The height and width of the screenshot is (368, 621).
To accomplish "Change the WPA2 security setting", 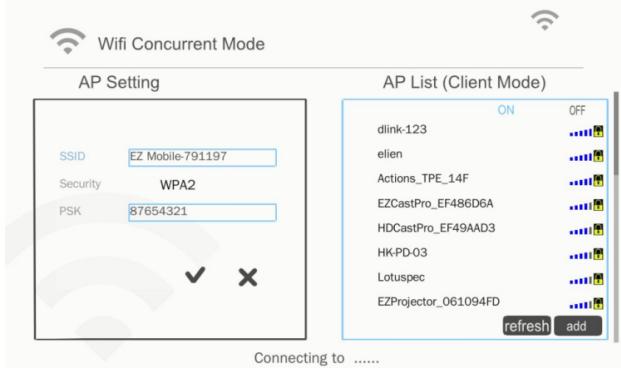I will point(178,185).
